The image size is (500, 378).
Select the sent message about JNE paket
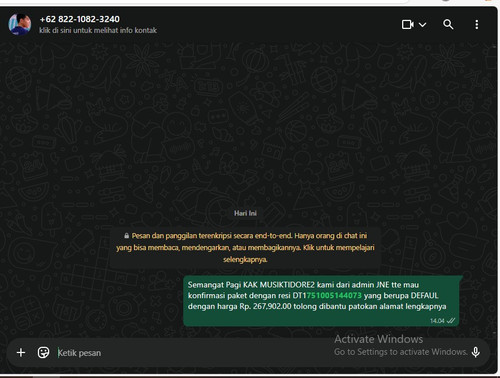[322, 301]
